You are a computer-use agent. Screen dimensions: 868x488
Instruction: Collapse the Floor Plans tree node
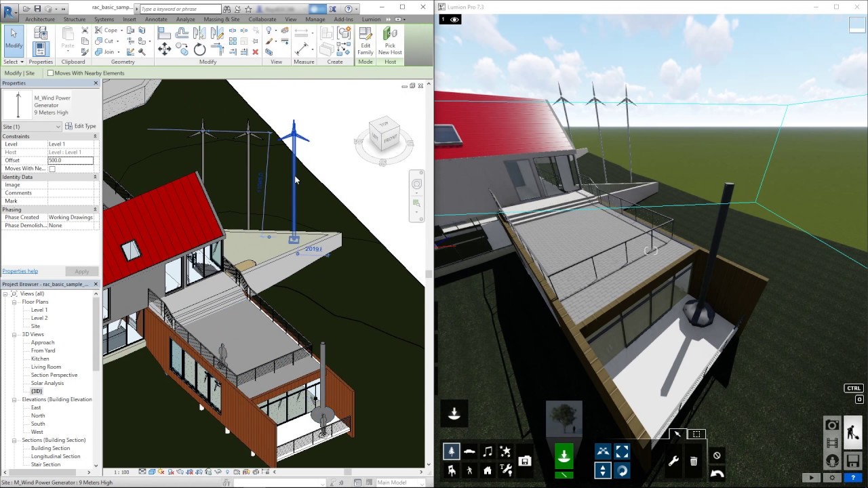click(x=14, y=302)
